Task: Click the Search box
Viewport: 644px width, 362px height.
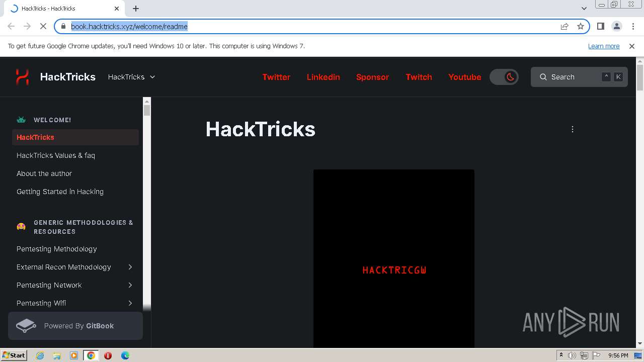Action: click(x=579, y=77)
